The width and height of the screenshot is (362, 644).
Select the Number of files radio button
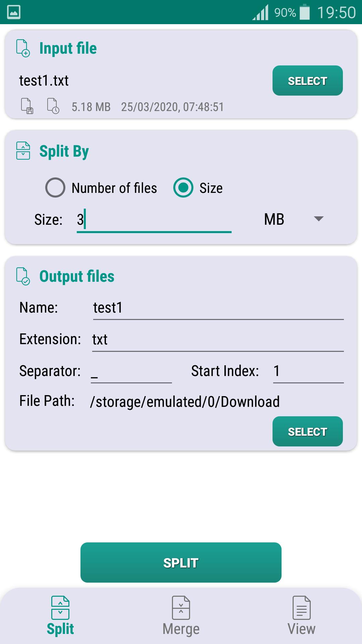click(55, 187)
